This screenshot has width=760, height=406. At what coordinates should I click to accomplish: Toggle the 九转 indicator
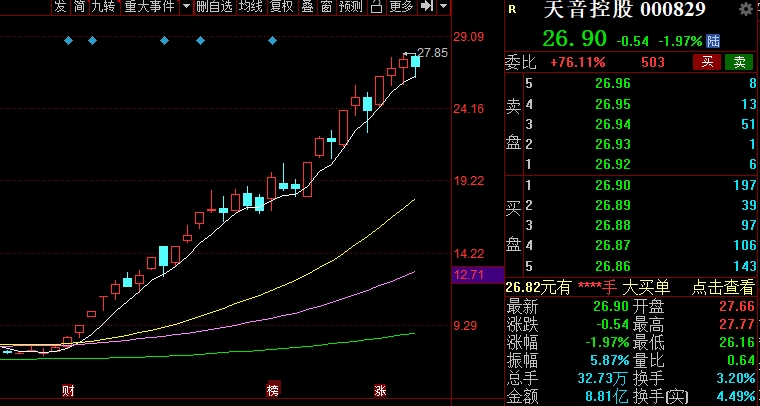102,7
